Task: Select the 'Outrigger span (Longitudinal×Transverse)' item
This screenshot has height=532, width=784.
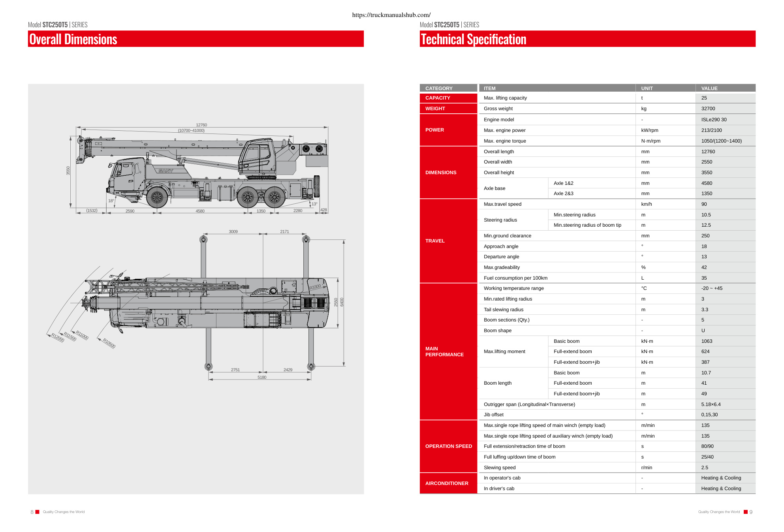Action: point(529,404)
